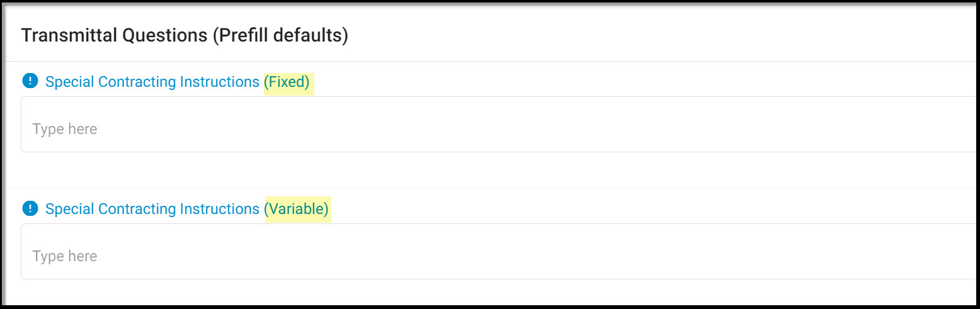The width and height of the screenshot is (980, 309).
Task: Focus the Variable instructions text field
Action: pyautogui.click(x=498, y=251)
